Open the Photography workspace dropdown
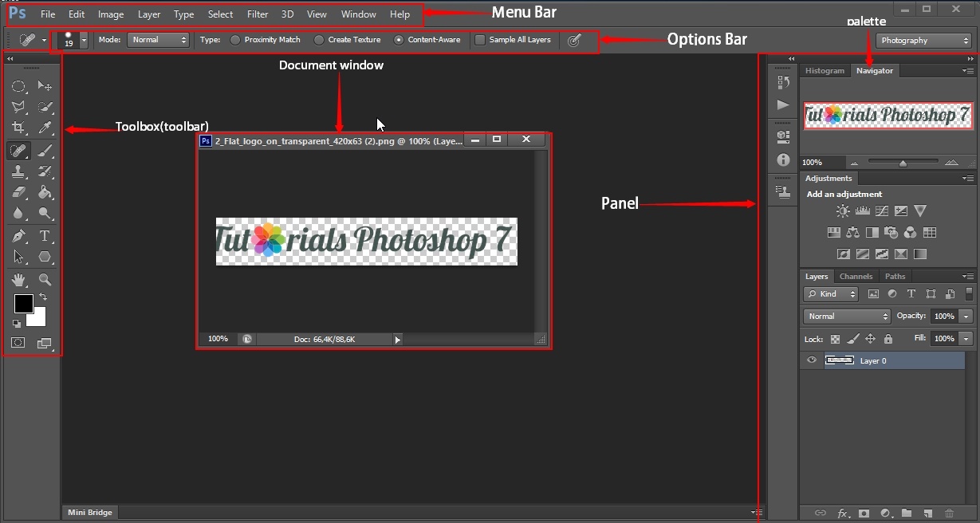This screenshot has height=523, width=980. point(923,41)
